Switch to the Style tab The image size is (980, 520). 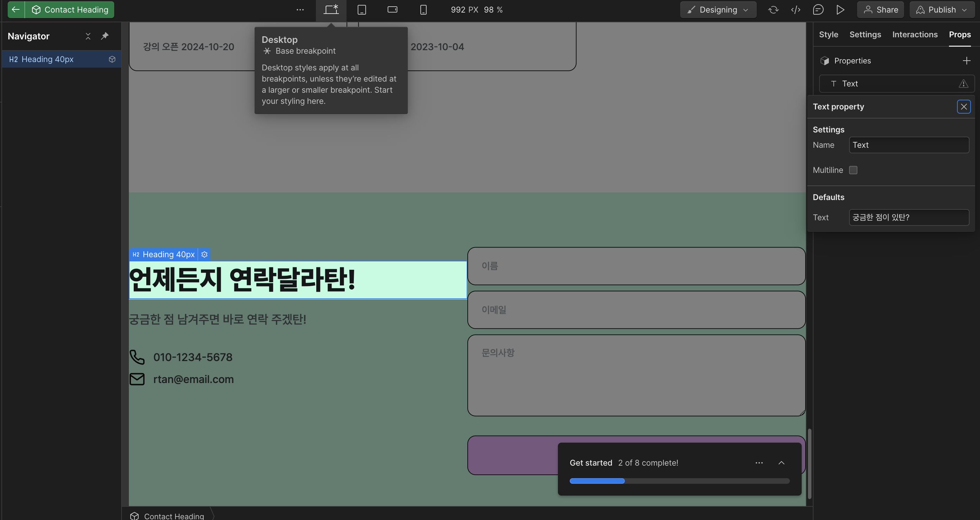point(828,34)
